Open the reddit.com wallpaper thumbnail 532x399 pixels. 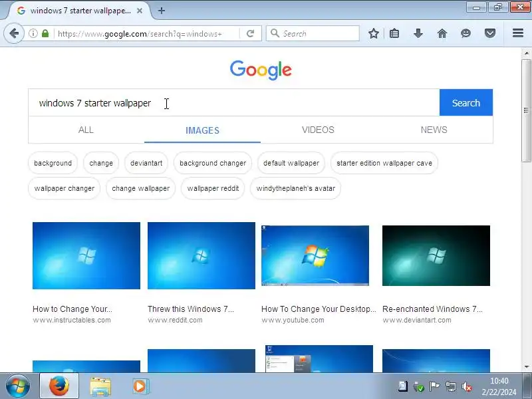coord(201,255)
